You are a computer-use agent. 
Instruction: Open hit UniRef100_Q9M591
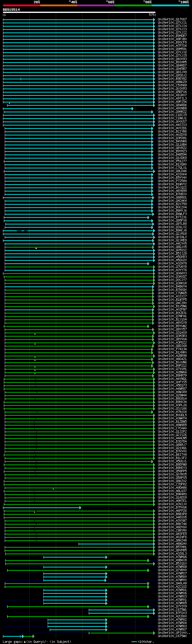(x=172, y=49)
